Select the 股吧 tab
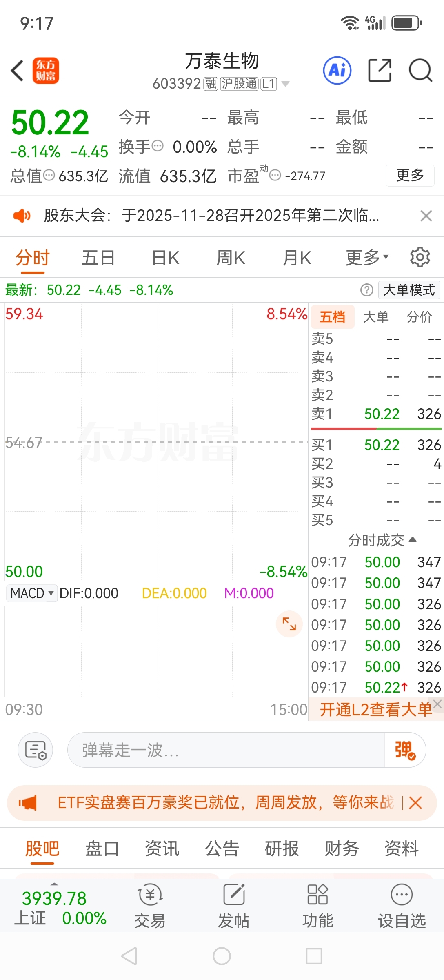The width and height of the screenshot is (444, 980). (x=42, y=849)
